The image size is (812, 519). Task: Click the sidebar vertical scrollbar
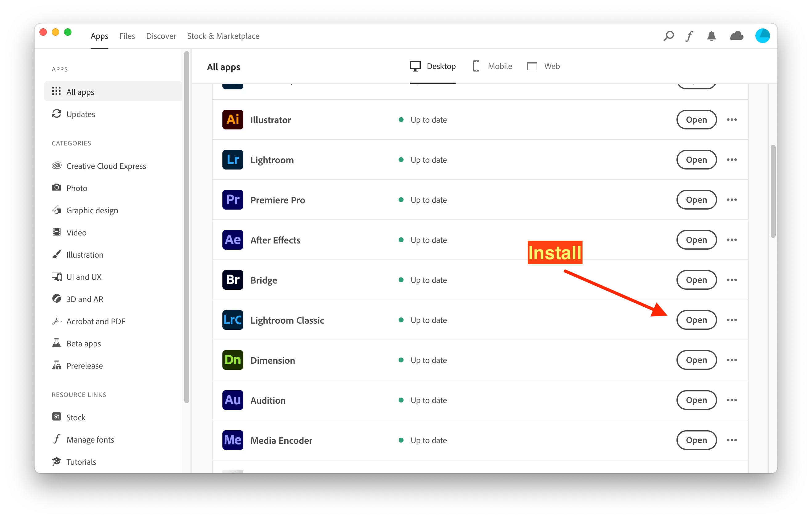coord(186,227)
